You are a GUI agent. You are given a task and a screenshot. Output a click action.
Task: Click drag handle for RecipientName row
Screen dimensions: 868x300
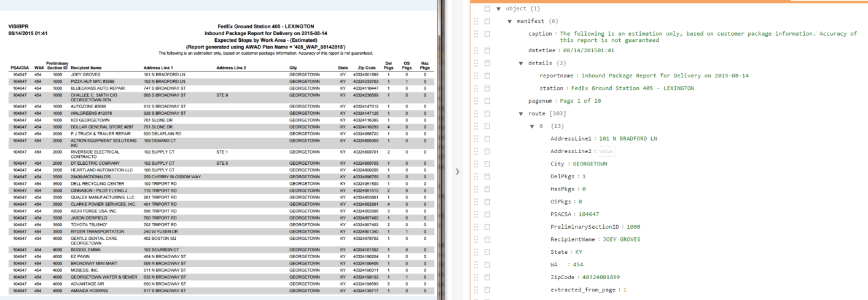pos(476,239)
